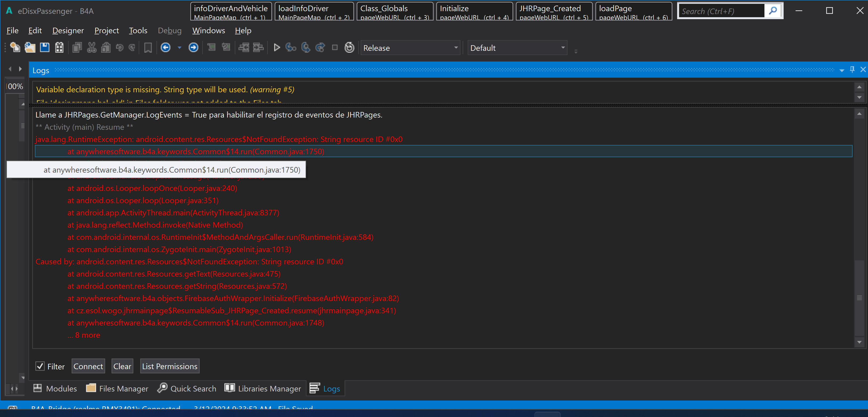Click the New file toolbar icon
This screenshot has width=868, height=417.
(15, 47)
